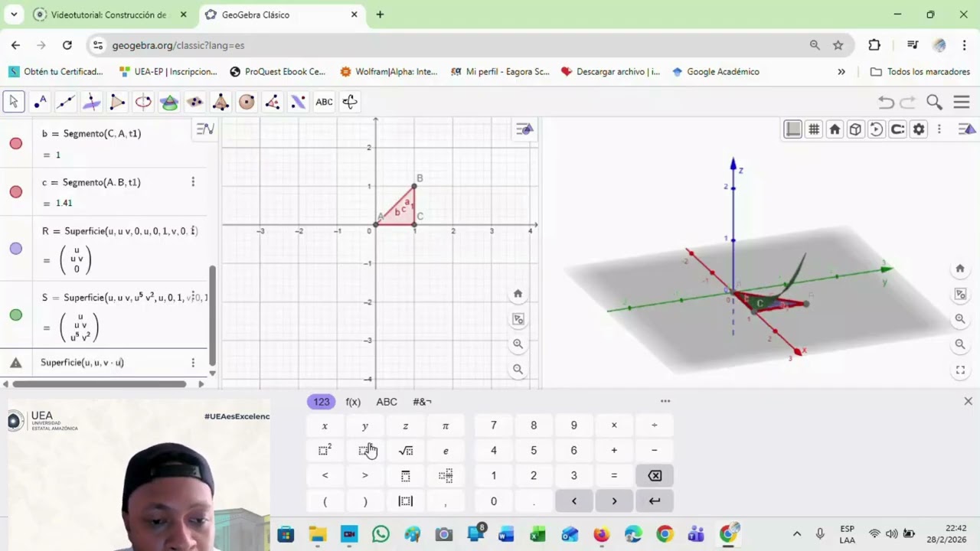This screenshot has width=980, height=551.
Task: Open Excel from the taskbar
Action: [x=537, y=533]
